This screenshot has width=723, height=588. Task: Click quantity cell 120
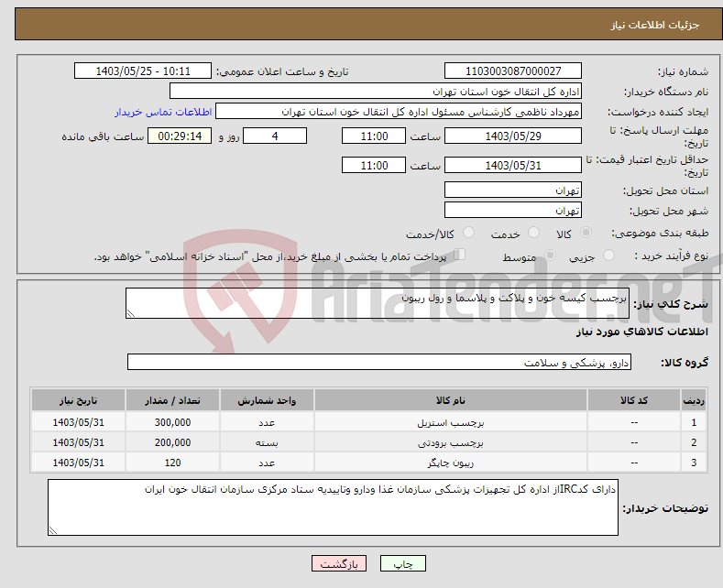pos(172,463)
